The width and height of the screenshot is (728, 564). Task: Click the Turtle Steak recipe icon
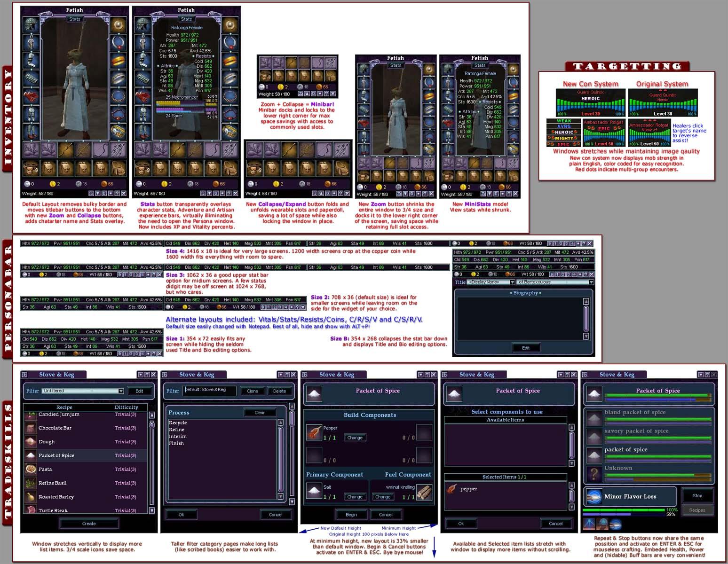tap(31, 510)
